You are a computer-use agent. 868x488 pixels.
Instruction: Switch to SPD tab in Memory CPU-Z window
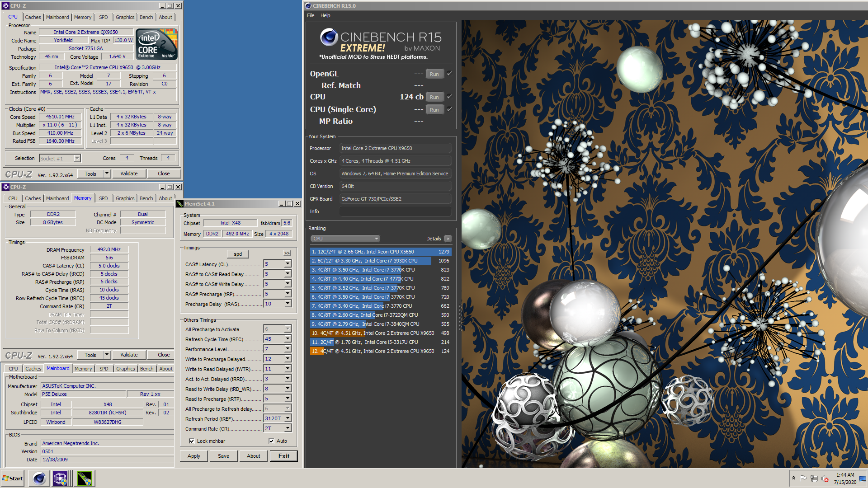[104, 198]
